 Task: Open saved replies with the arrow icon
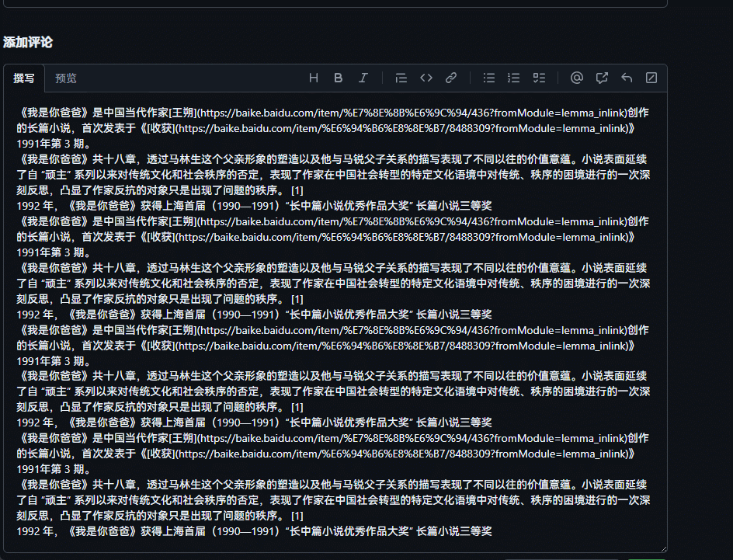point(627,78)
